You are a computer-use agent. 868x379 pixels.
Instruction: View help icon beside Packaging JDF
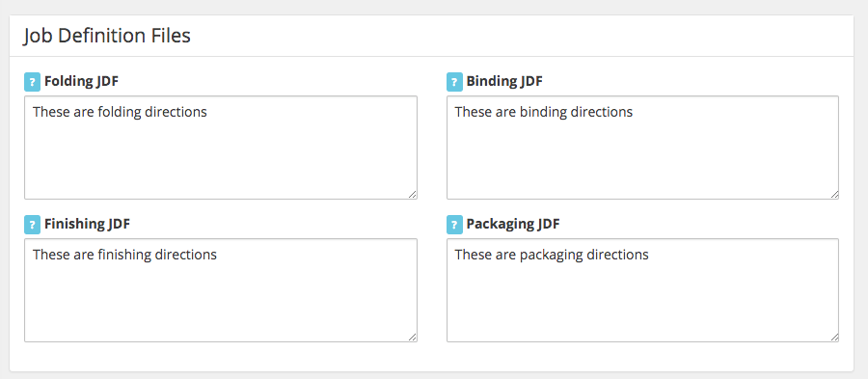tap(454, 225)
